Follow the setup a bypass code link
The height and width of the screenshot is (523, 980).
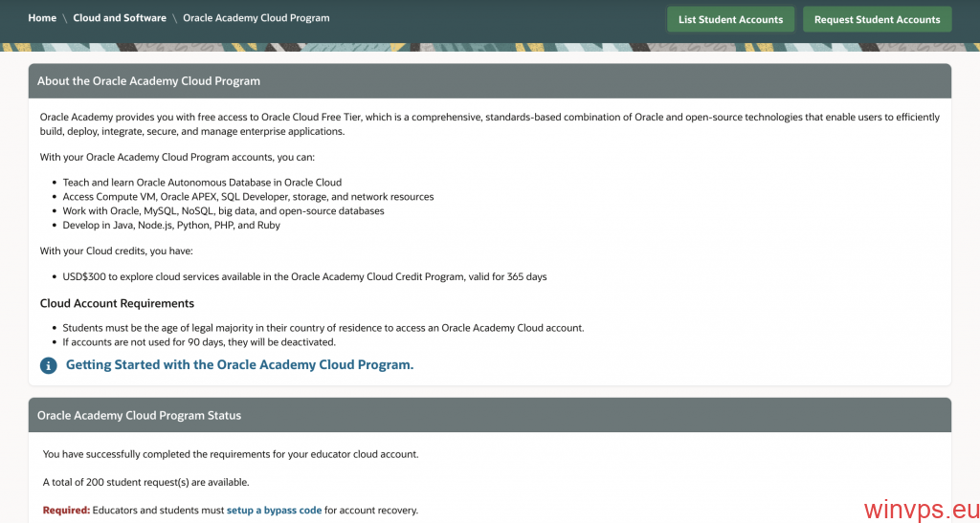click(274, 511)
